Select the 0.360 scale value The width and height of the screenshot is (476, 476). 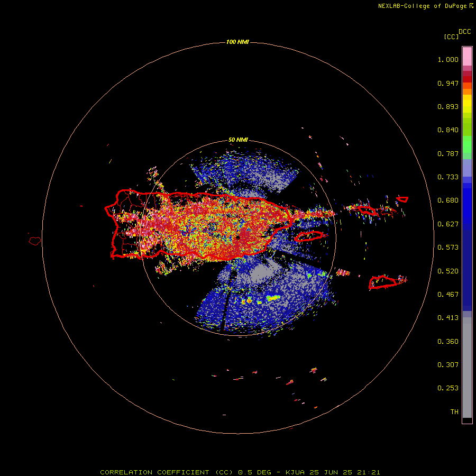(448, 342)
